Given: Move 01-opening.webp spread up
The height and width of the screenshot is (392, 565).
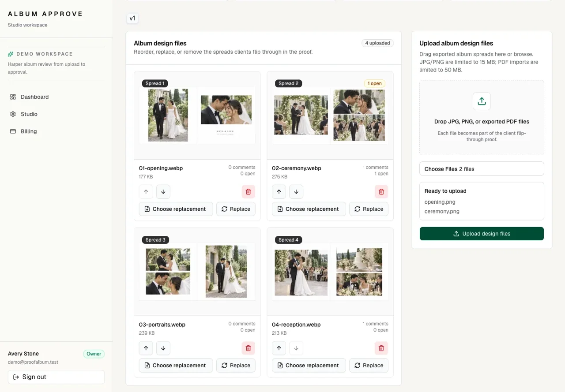Looking at the screenshot, I should click(146, 192).
